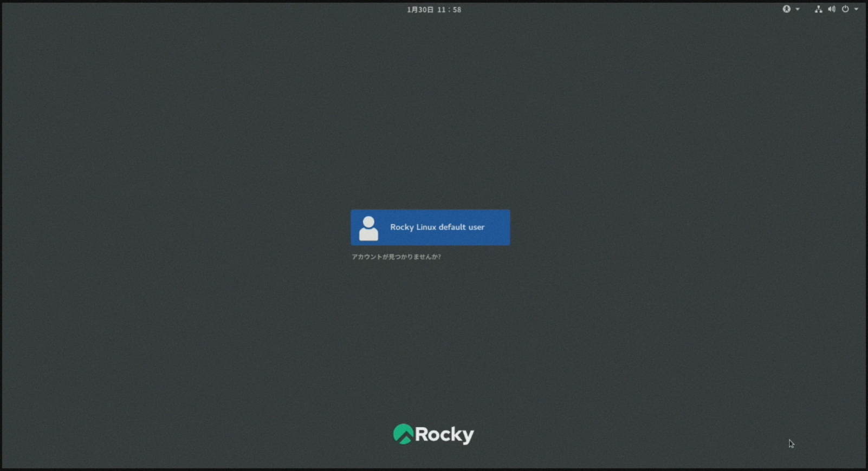Expand the system menu arrow beside power
The image size is (868, 471).
[856, 9]
